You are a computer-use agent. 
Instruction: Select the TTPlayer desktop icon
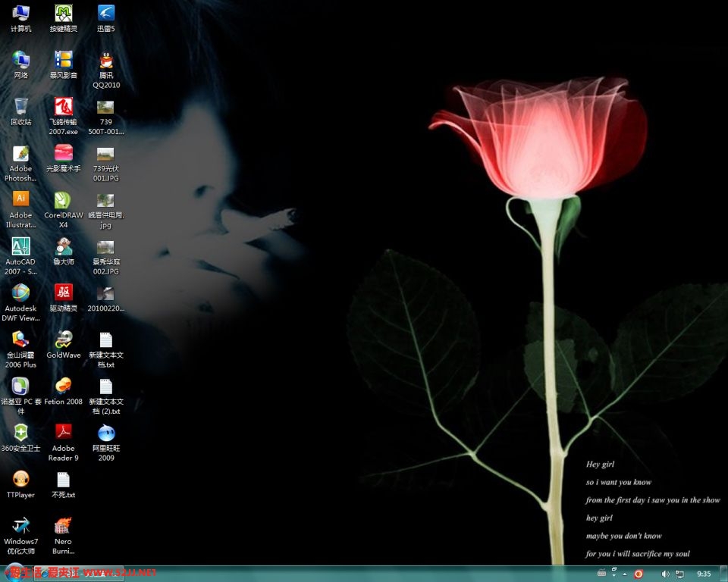pyautogui.click(x=20, y=480)
